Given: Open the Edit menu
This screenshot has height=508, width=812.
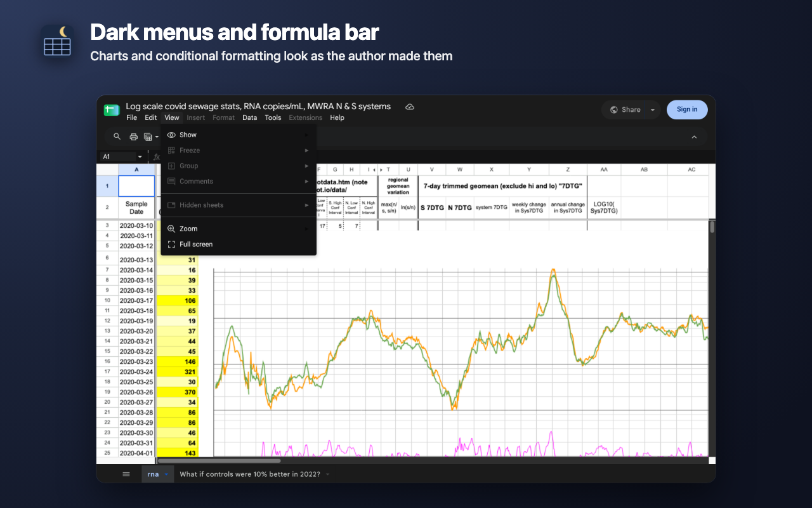Looking at the screenshot, I should pos(150,117).
